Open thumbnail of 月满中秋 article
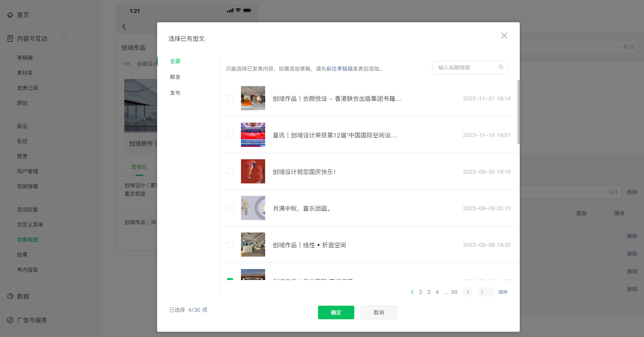 click(253, 208)
